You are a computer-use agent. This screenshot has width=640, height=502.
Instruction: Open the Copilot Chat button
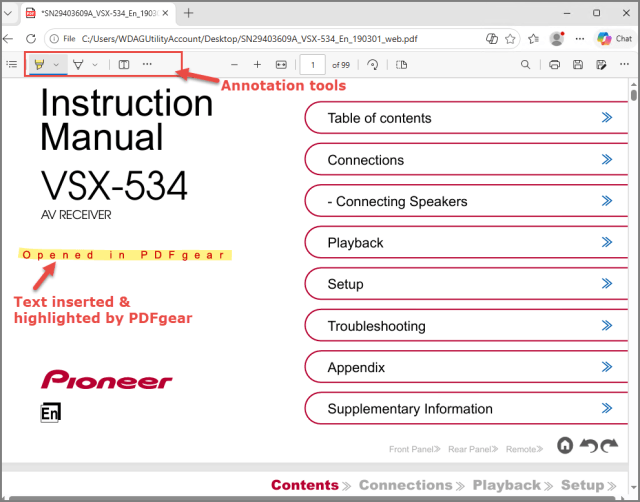[x=614, y=39]
